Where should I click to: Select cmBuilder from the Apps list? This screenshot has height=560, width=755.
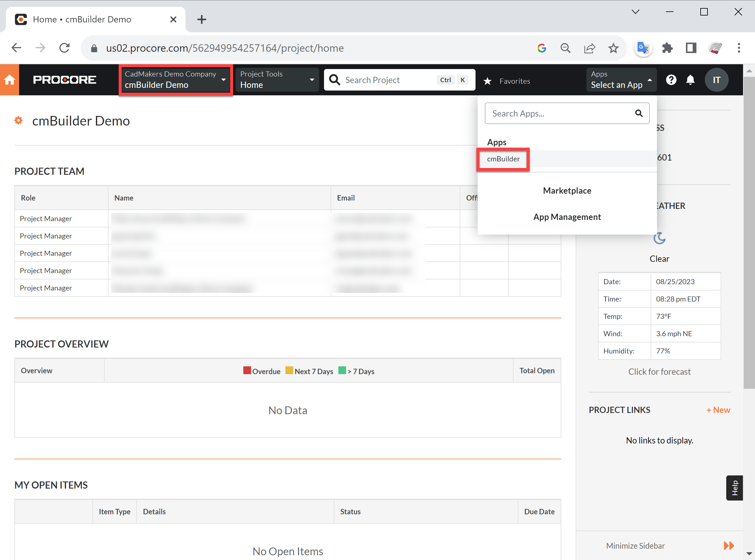pos(503,159)
